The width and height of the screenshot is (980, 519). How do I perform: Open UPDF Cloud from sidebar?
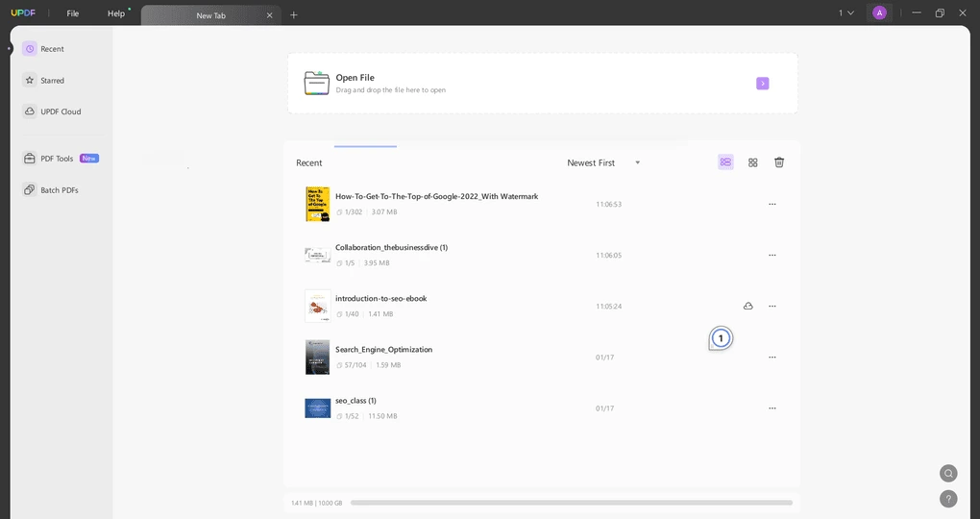tap(60, 111)
